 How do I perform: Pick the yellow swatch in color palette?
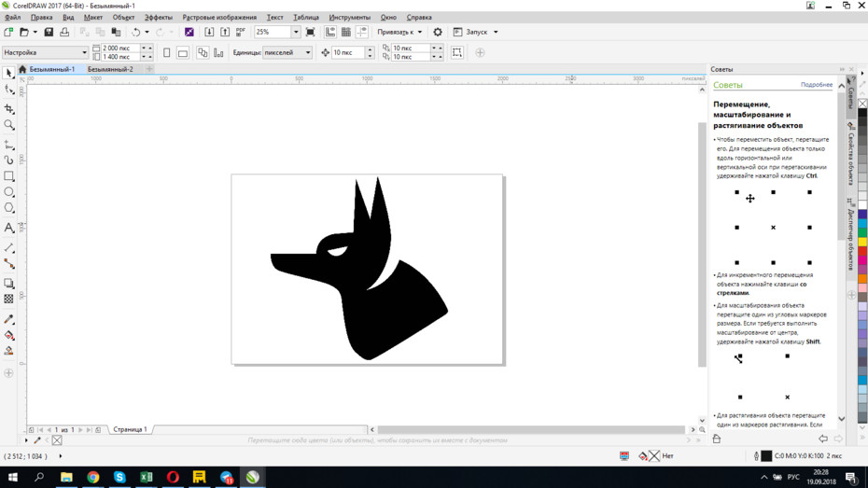point(862,242)
